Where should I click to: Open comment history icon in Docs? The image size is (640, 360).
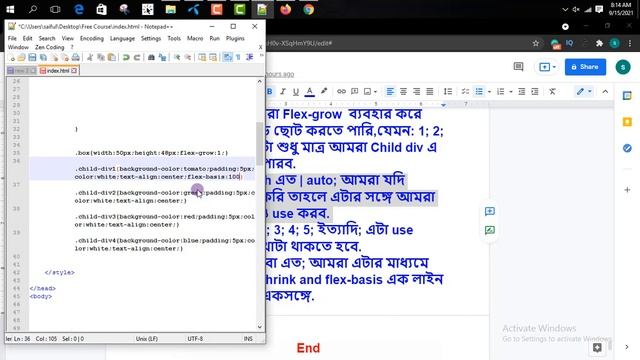pyautogui.click(x=518, y=67)
